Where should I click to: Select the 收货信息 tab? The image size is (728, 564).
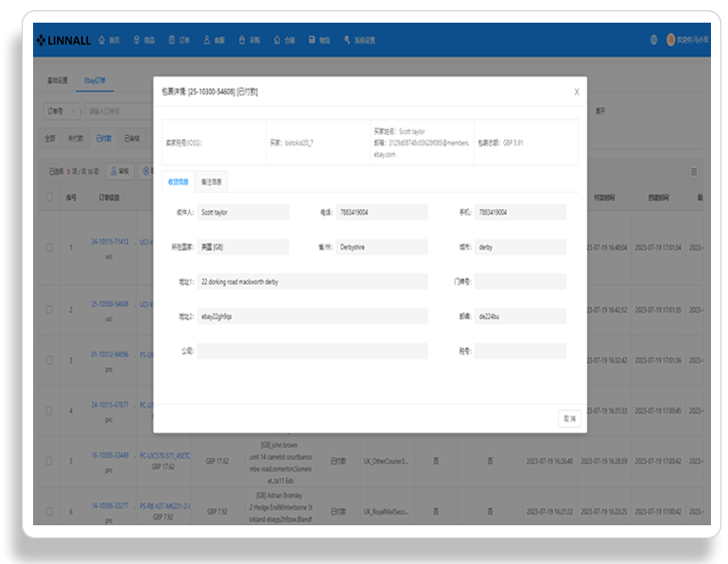[x=179, y=181]
